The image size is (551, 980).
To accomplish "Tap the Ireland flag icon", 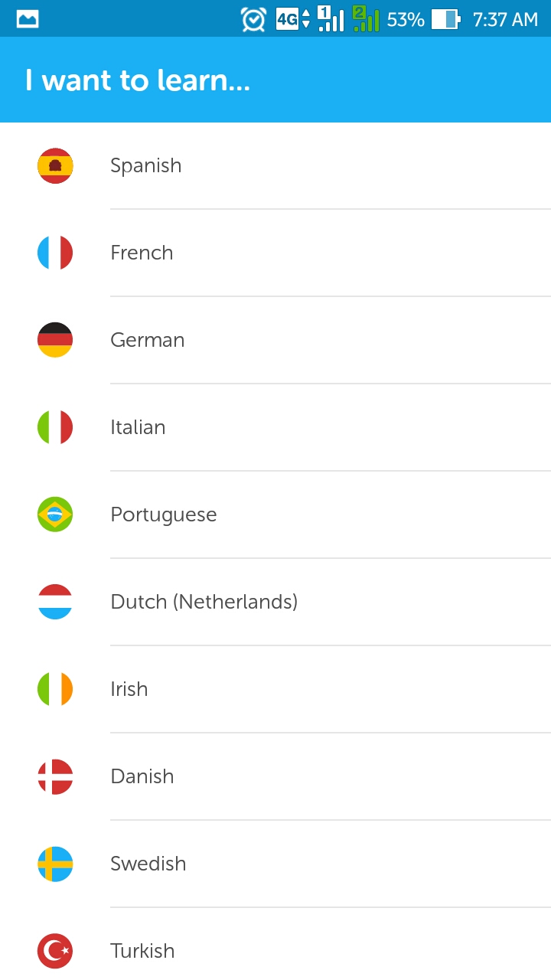I will [x=55, y=689].
